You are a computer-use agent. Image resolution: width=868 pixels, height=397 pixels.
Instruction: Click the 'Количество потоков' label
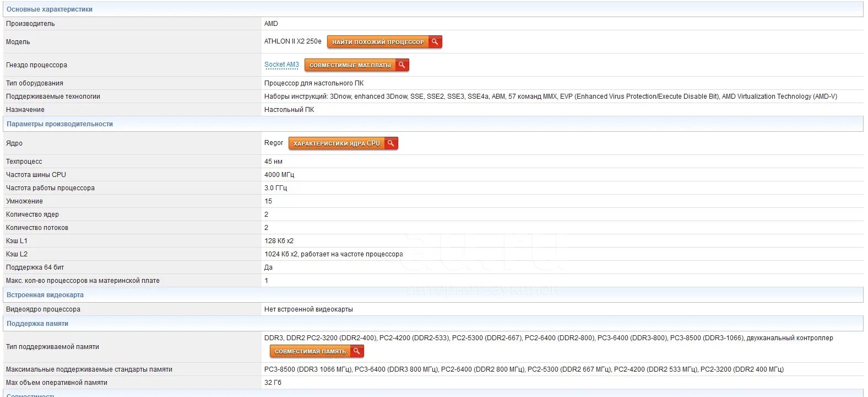point(37,228)
